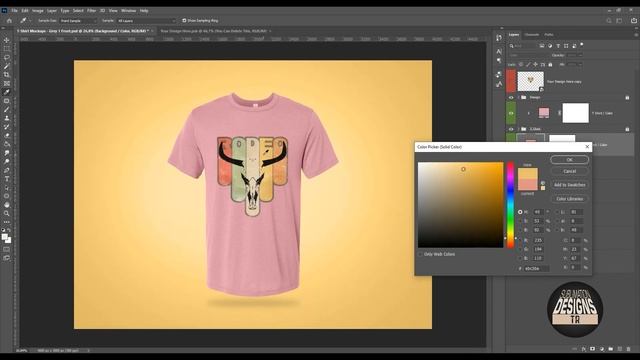Toggle Show Sampling Ring checkbox
640x360 pixels.
coord(184,20)
